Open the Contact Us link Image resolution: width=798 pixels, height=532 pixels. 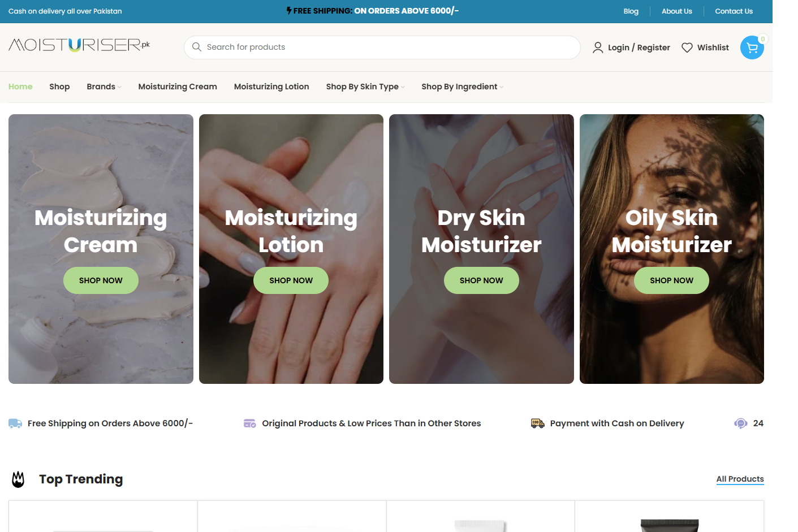pos(734,11)
